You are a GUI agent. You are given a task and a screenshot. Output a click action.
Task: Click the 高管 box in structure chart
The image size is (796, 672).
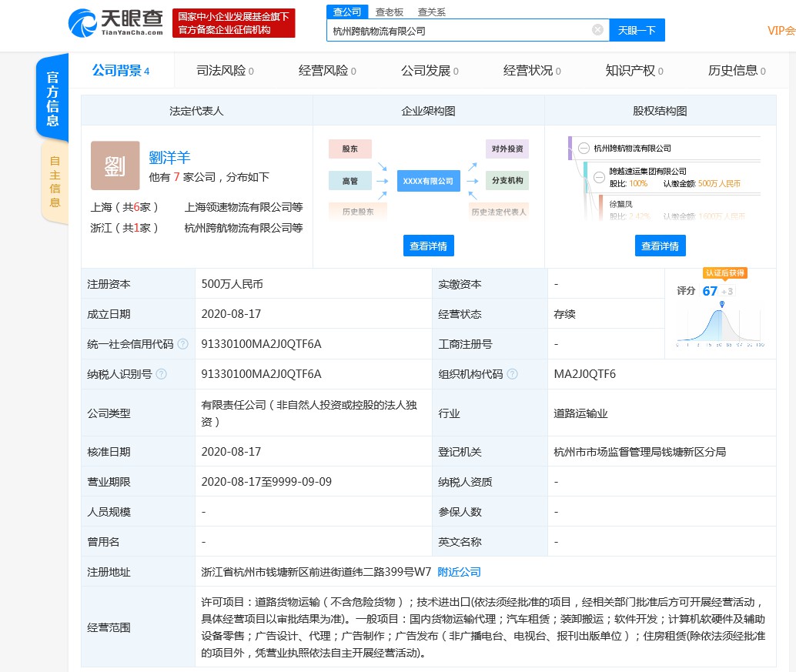click(x=350, y=181)
